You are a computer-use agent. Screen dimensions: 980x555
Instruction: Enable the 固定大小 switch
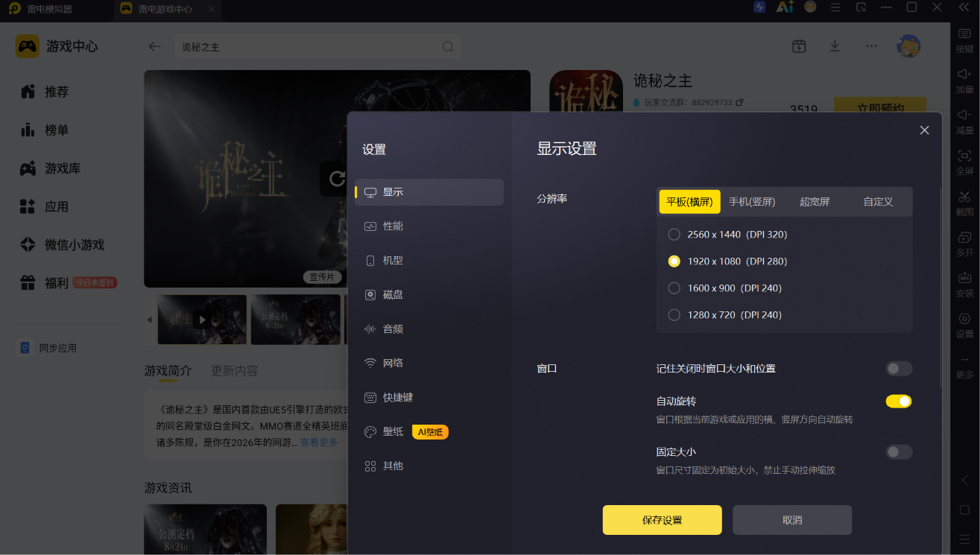point(899,452)
